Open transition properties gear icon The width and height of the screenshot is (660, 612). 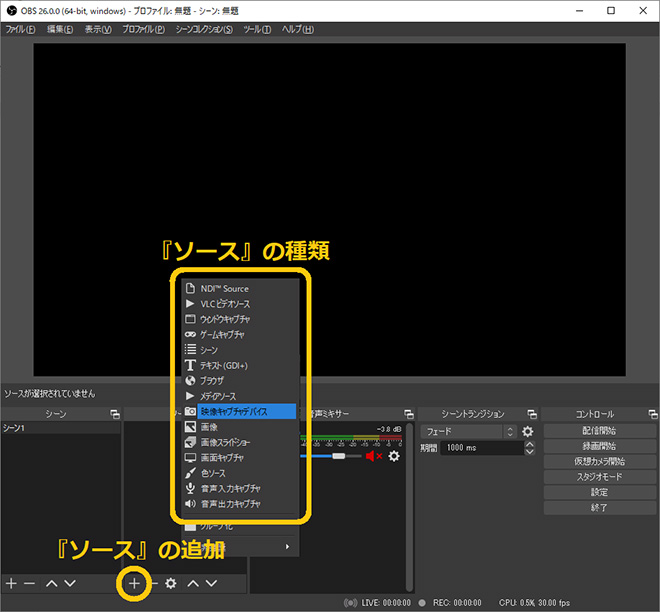click(527, 431)
